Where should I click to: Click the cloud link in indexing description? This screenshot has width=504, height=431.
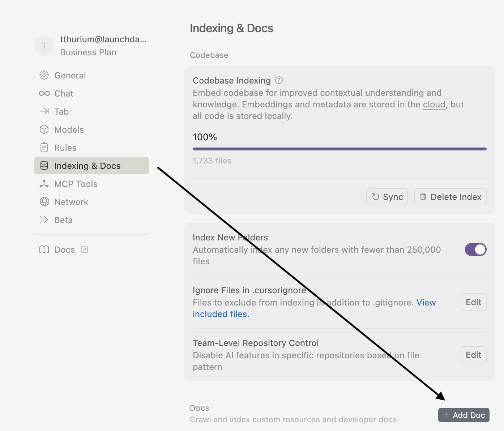click(x=434, y=104)
